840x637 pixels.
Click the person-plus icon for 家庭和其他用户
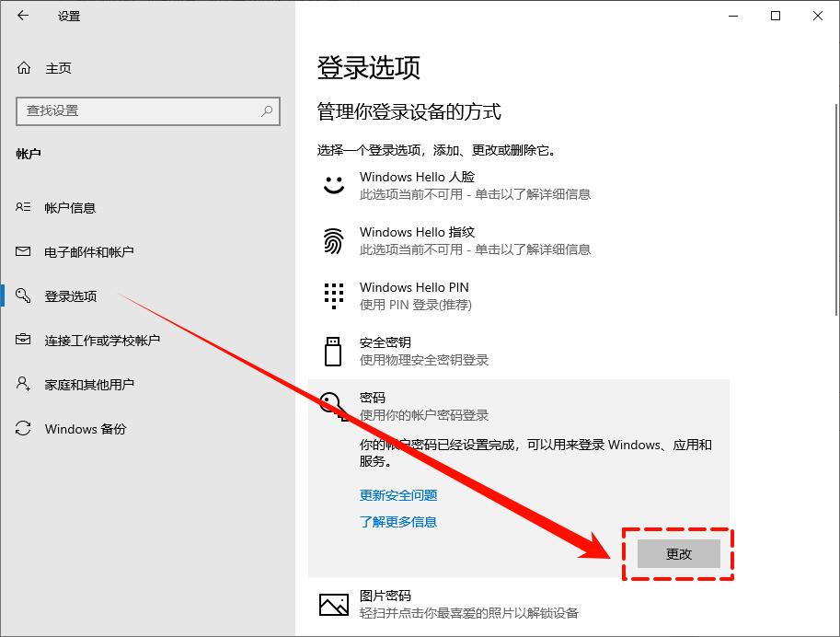pyautogui.click(x=23, y=383)
